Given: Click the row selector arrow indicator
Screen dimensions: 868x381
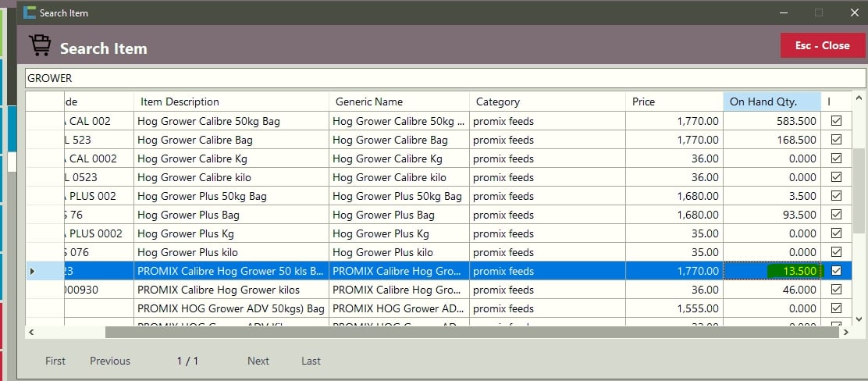Looking at the screenshot, I should [32, 271].
